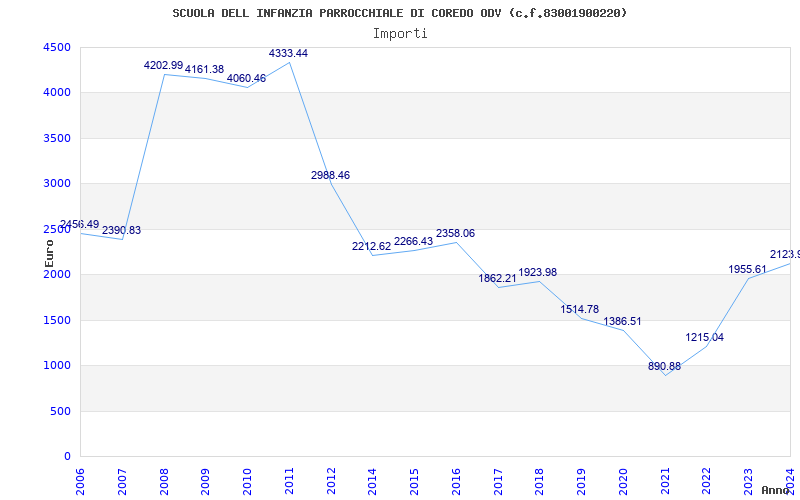Select the 2016 year label on x-axis
Viewport: 800px width, 500px height.
[x=456, y=481]
